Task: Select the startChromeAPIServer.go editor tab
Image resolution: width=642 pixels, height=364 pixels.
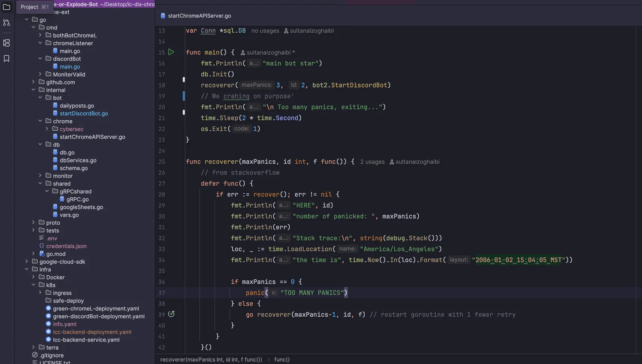Action: (x=196, y=16)
